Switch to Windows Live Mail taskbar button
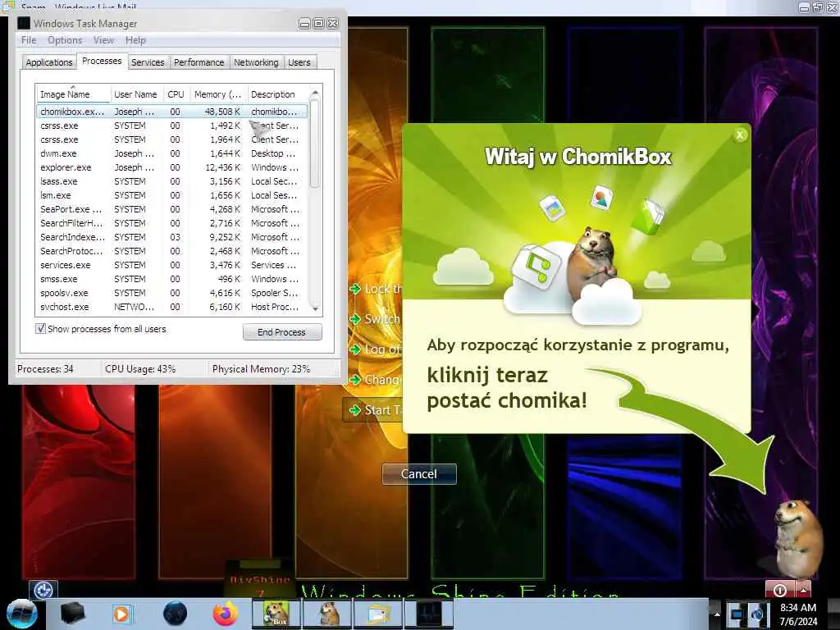The width and height of the screenshot is (840, 630). coord(379,614)
